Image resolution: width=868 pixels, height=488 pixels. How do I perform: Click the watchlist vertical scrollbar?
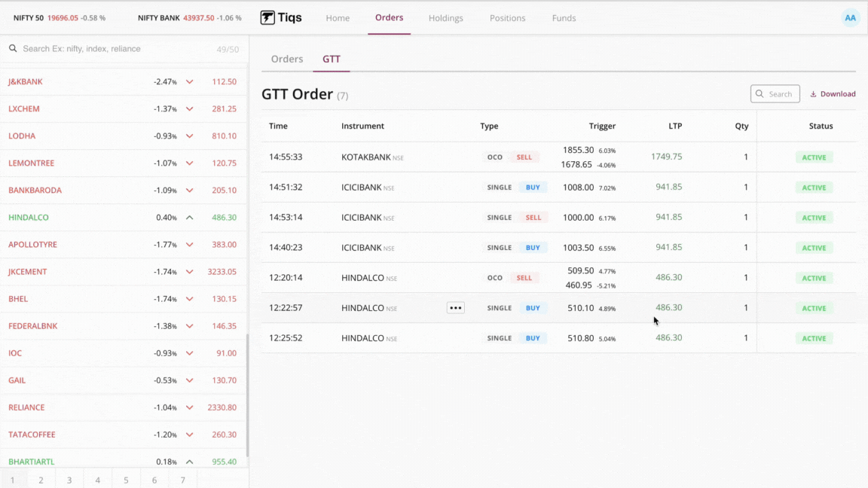(x=247, y=395)
